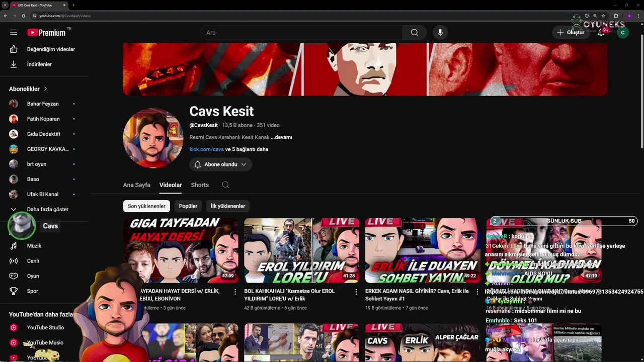Open the YouTube hamburger guide menu
Image resolution: width=644 pixels, height=362 pixels.
click(14, 32)
